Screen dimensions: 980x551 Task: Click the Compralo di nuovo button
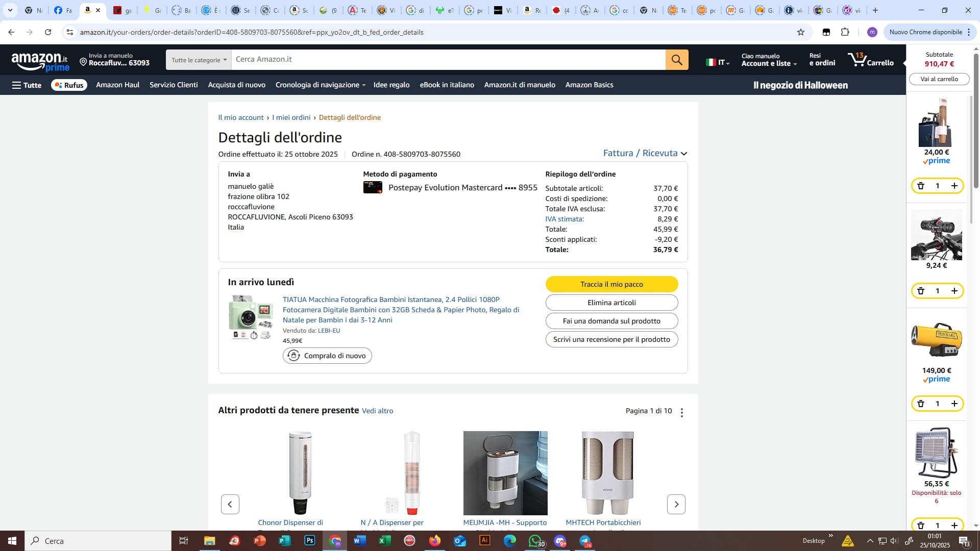point(327,356)
